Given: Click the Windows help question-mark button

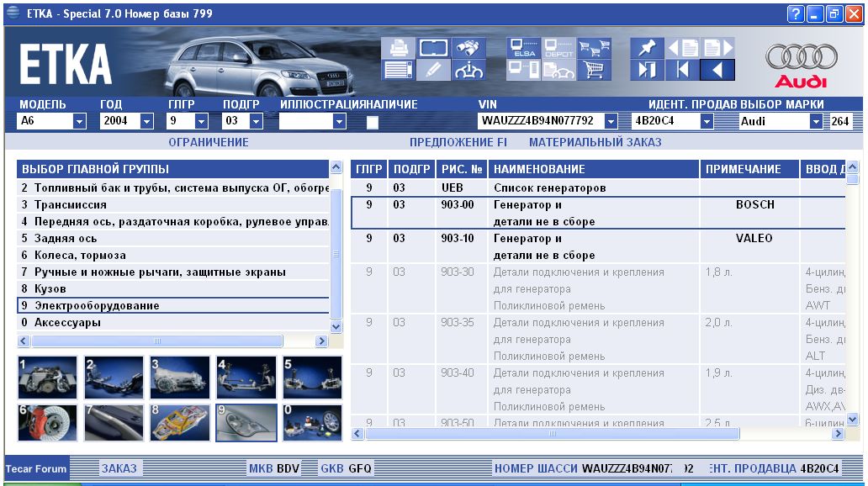Looking at the screenshot, I should (x=796, y=13).
